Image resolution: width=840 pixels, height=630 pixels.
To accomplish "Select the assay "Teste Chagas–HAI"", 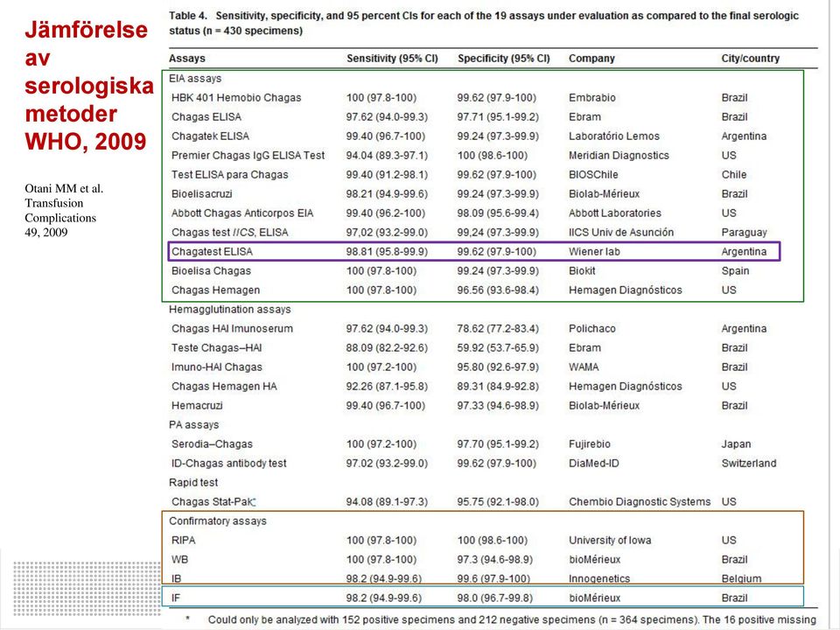I will point(216,348).
